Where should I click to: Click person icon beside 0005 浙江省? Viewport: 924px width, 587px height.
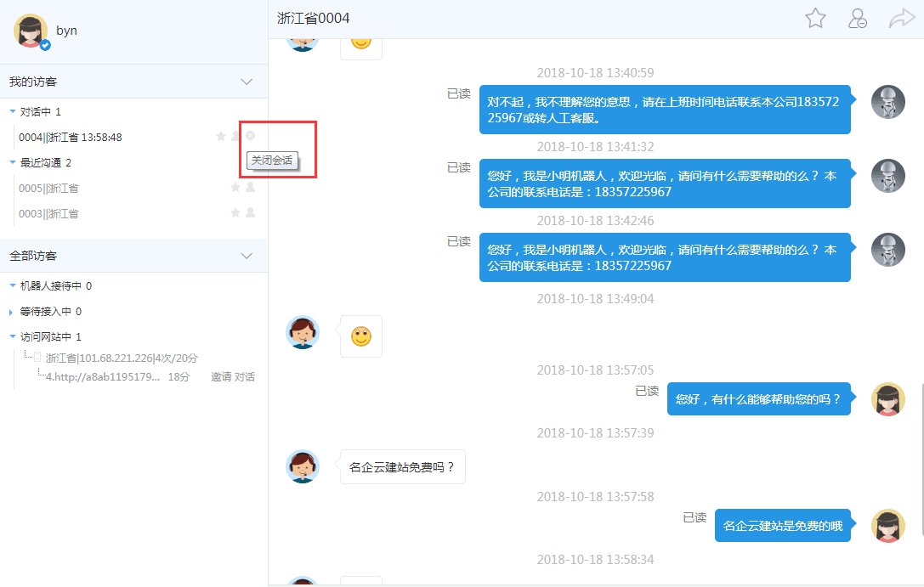pos(250,188)
